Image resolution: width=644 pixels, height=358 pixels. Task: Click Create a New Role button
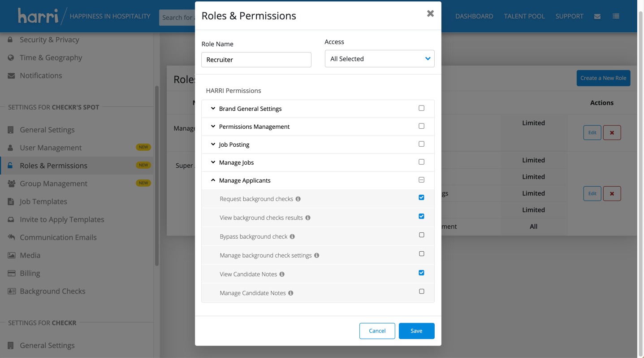[603, 78]
